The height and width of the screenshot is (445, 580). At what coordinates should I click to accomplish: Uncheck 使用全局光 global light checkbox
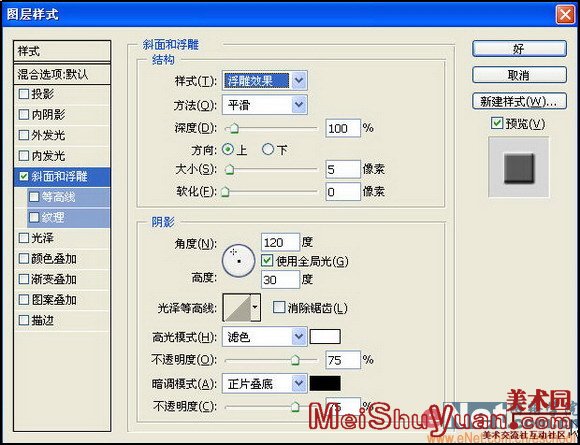267,261
